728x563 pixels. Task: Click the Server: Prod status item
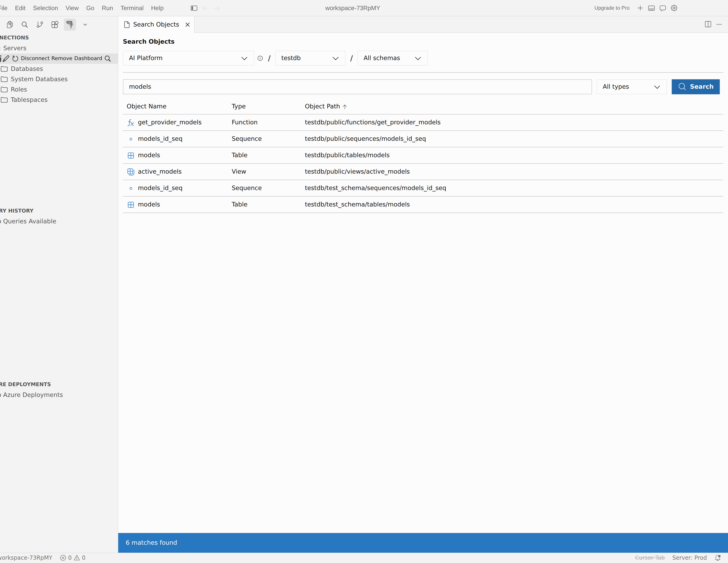[689, 558]
